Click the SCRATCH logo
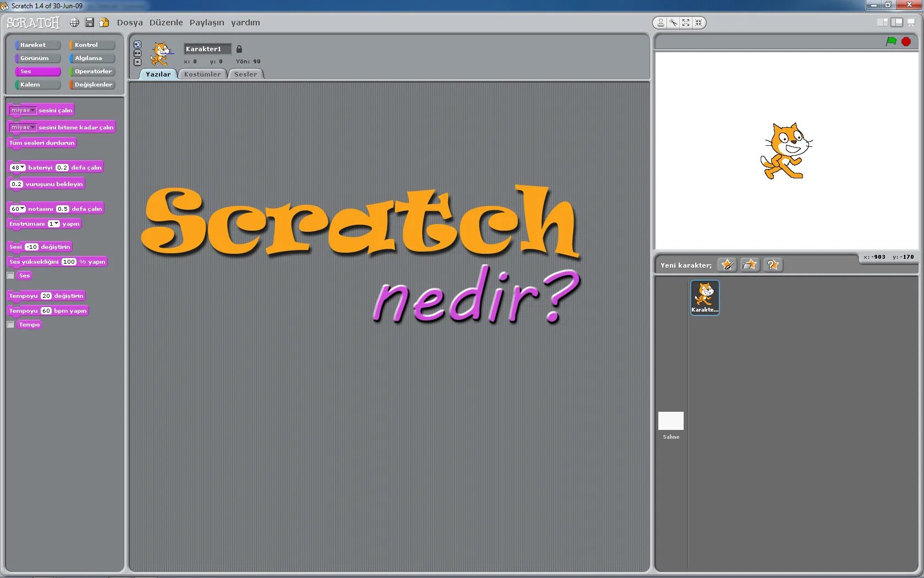The image size is (924, 578). coord(33,23)
